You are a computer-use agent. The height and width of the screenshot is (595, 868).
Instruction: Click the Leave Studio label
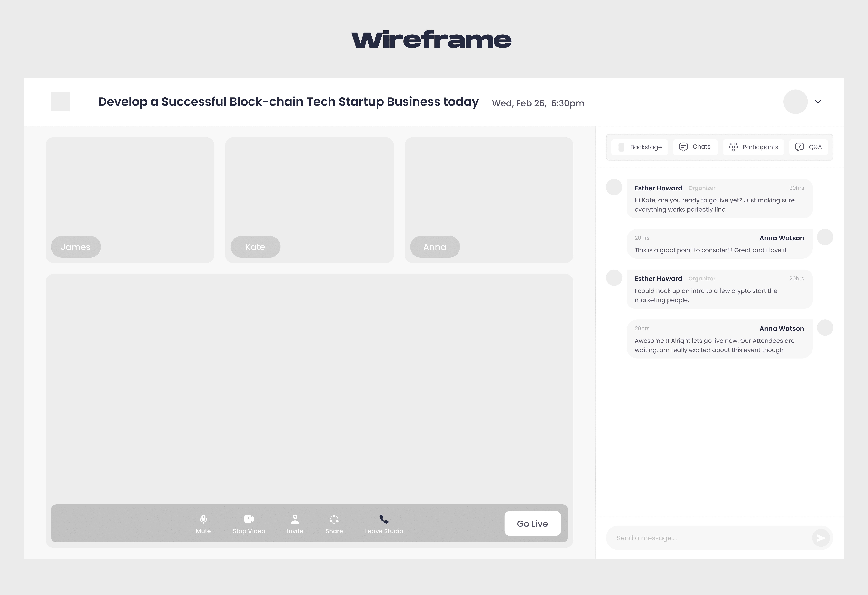[384, 531]
